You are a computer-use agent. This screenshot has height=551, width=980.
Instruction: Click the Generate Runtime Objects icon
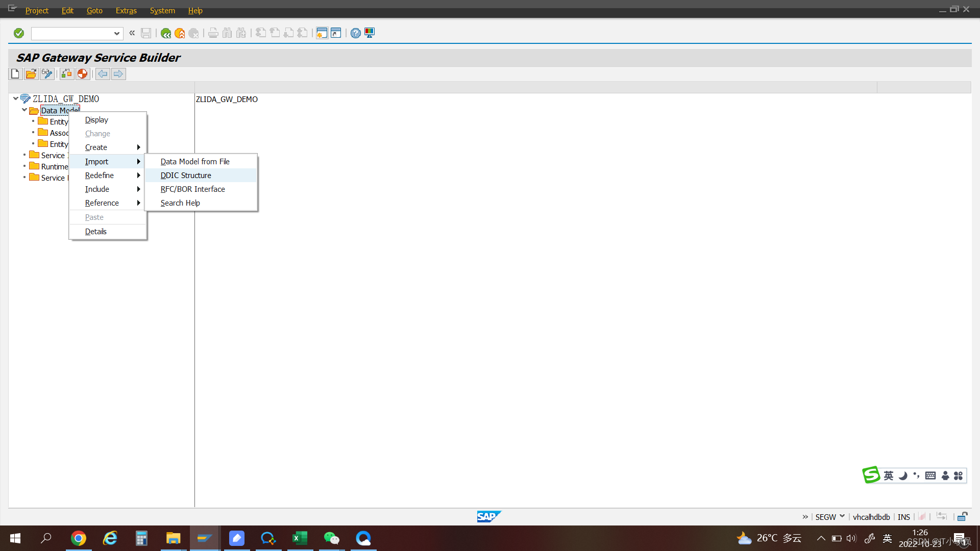[82, 74]
